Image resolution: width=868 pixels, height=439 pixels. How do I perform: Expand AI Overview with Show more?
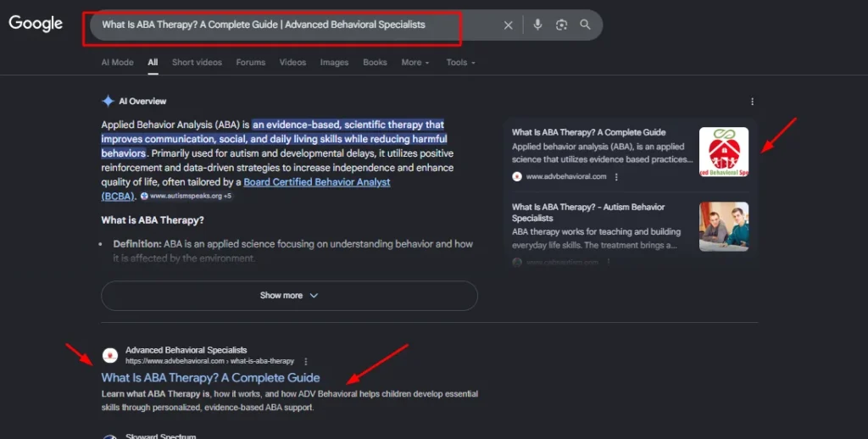point(289,296)
